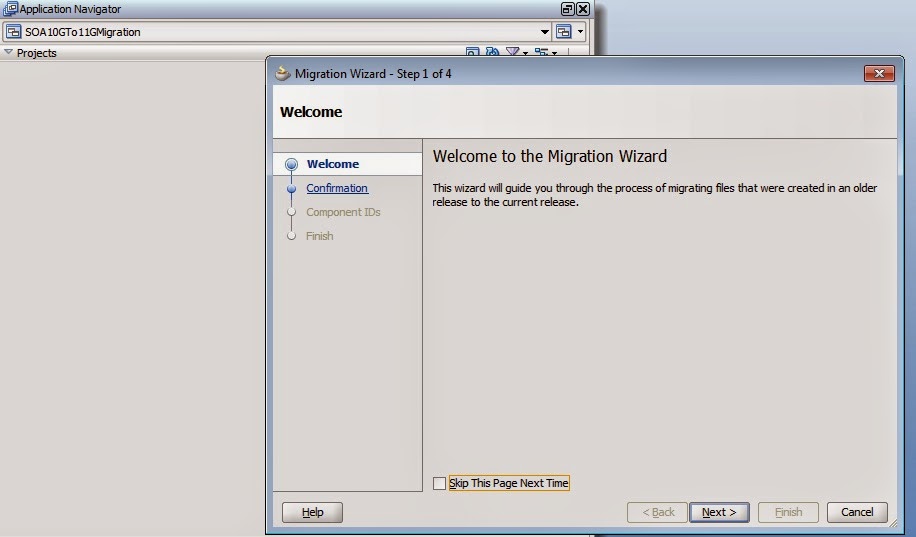The height and width of the screenshot is (537, 916).
Task: Click the Project Properties toolbar icon
Action: click(x=473, y=53)
